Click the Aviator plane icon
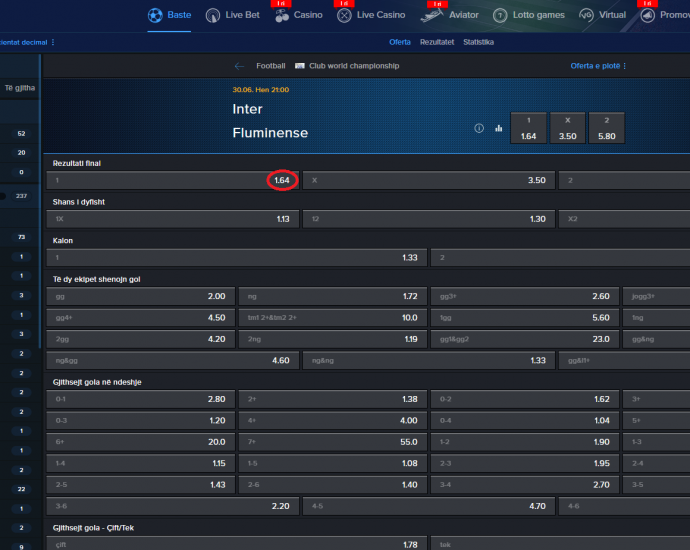The width and height of the screenshot is (690, 550). click(431, 15)
